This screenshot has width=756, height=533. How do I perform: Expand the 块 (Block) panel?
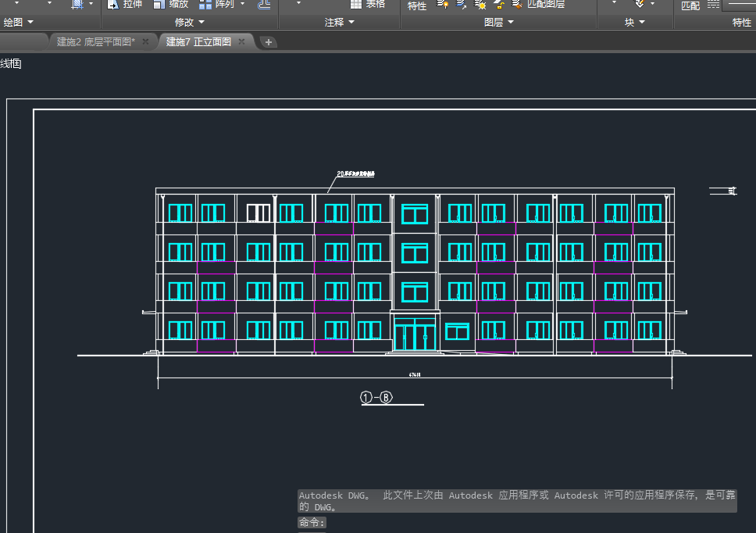tap(634, 23)
